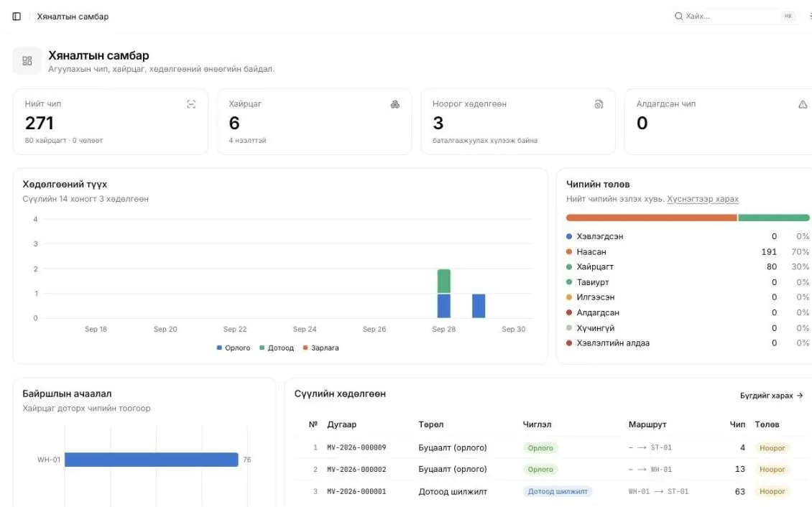Click the Ноорог status in the MV-2026-000002 row
Screen dimensions: 812x507
click(x=772, y=470)
